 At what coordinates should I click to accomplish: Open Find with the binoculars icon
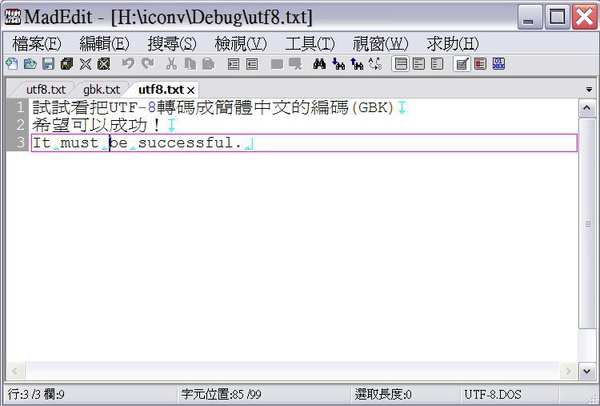pyautogui.click(x=320, y=64)
